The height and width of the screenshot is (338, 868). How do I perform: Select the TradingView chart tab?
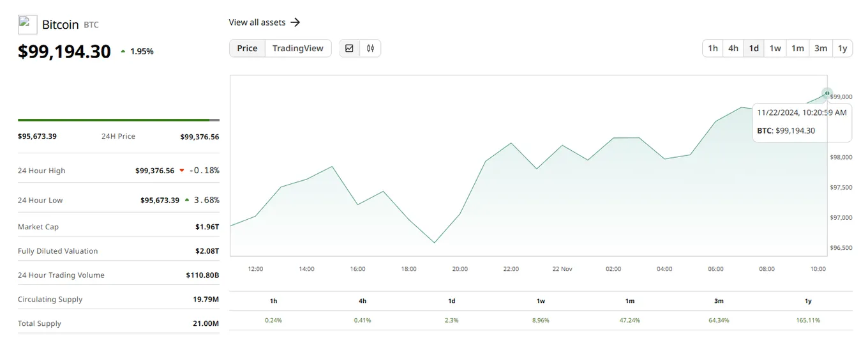coord(298,48)
